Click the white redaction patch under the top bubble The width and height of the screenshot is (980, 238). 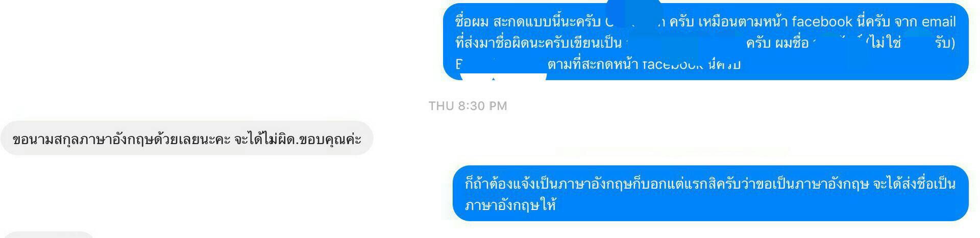503,77
